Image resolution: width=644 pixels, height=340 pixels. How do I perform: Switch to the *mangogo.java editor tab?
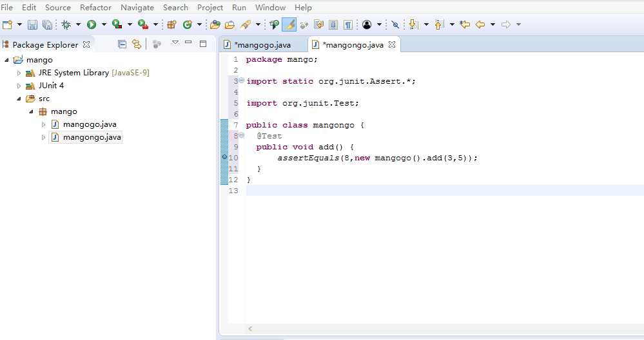point(263,44)
